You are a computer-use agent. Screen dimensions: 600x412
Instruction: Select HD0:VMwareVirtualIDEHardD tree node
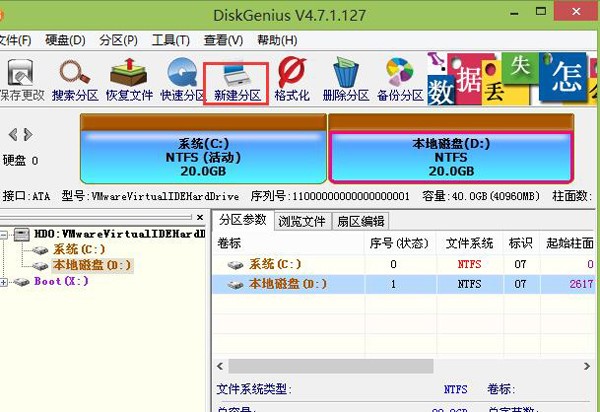click(x=119, y=234)
